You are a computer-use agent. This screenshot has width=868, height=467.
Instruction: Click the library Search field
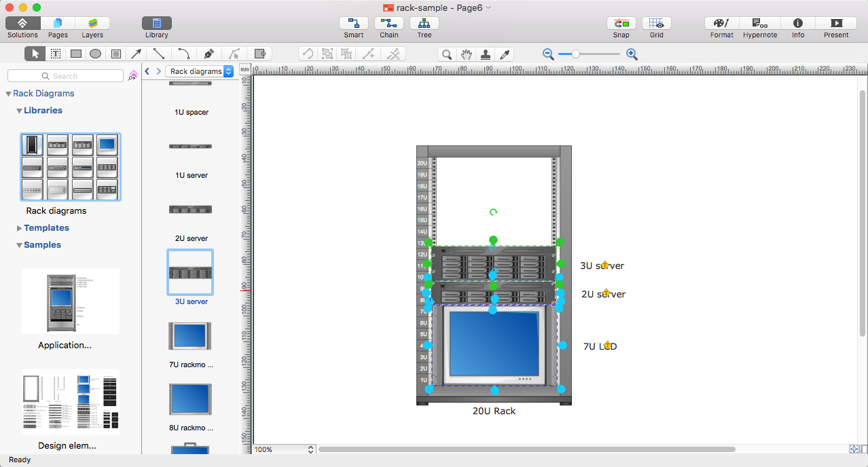click(65, 75)
